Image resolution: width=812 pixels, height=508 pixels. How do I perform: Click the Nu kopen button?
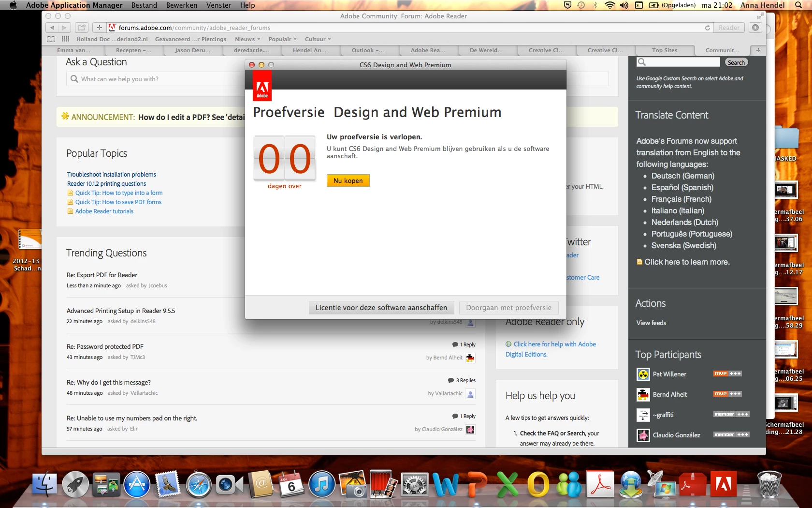[x=348, y=180]
